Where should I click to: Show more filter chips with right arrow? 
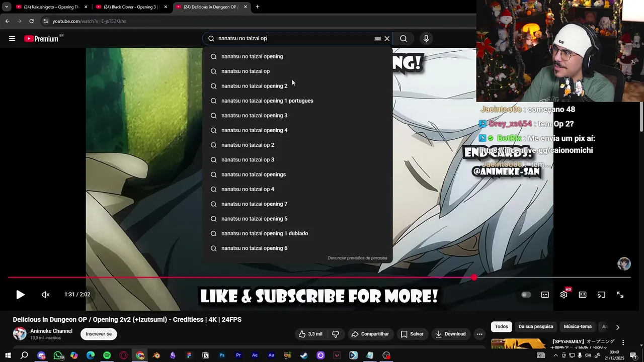pyautogui.click(x=618, y=327)
